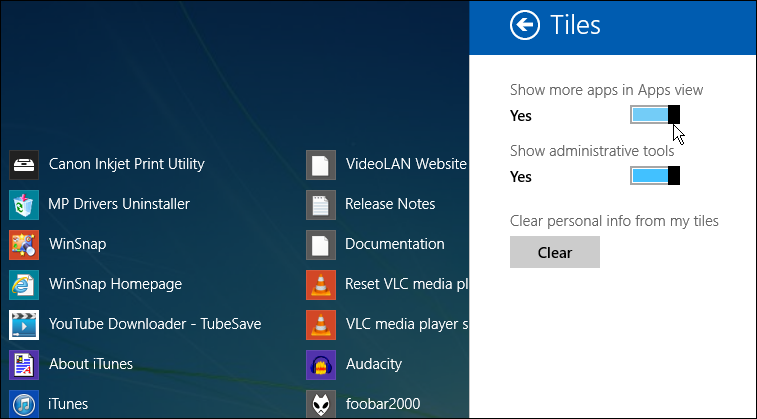Select the Release Notes label
Viewport: 757px width, 419px height.
pyautogui.click(x=390, y=204)
